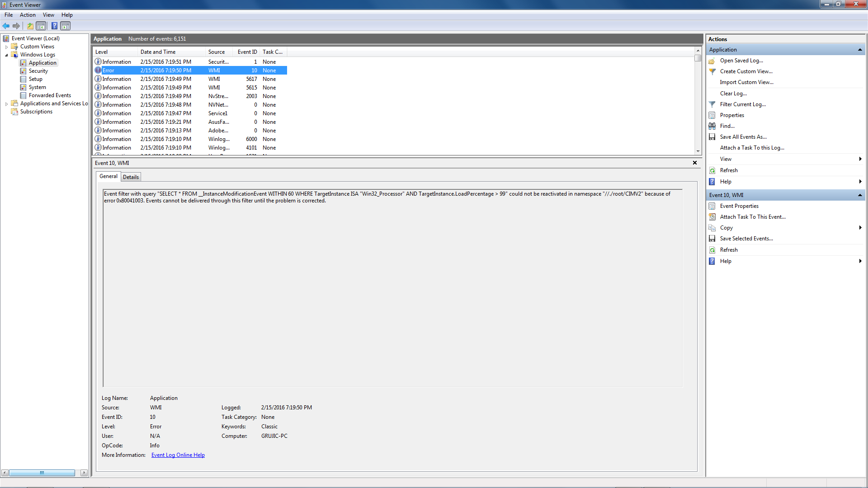
Task: Select the Security log in the tree
Action: [x=38, y=71]
